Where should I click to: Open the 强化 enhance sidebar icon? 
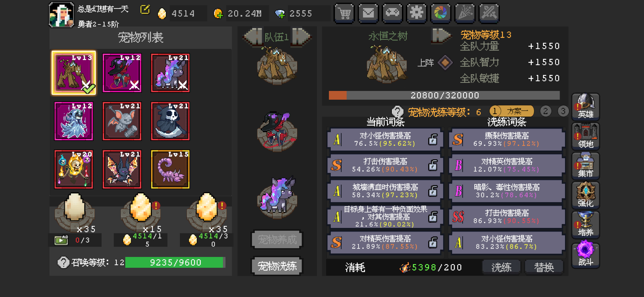tap(585, 195)
